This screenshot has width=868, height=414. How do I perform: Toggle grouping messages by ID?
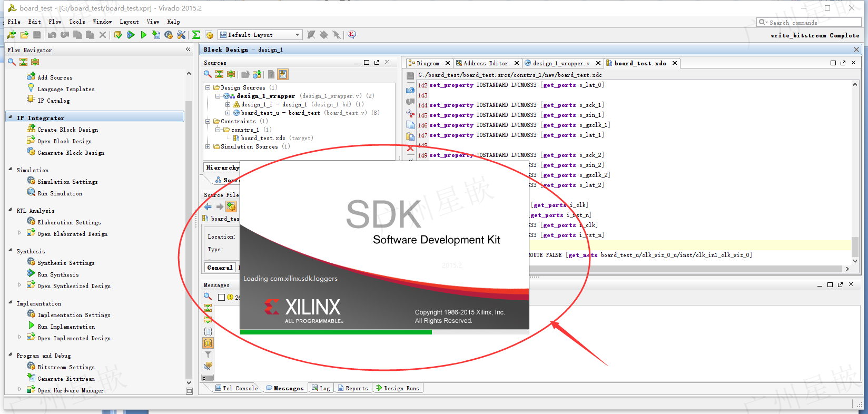(208, 343)
